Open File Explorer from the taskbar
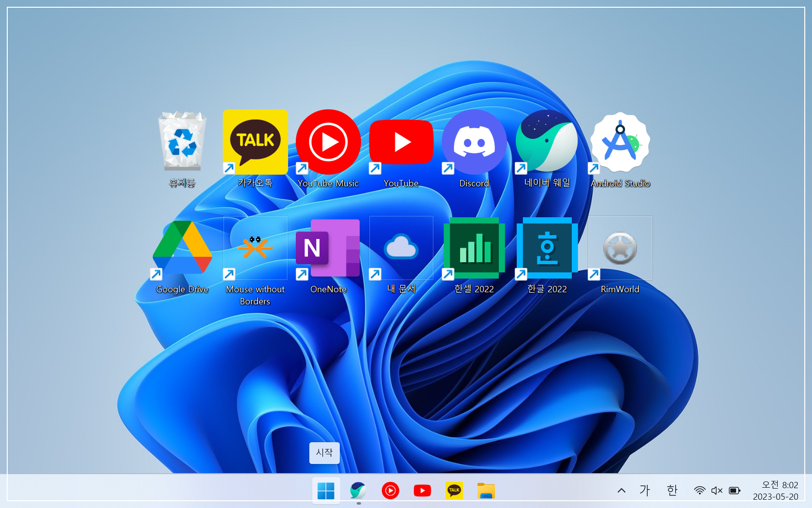 [486, 491]
